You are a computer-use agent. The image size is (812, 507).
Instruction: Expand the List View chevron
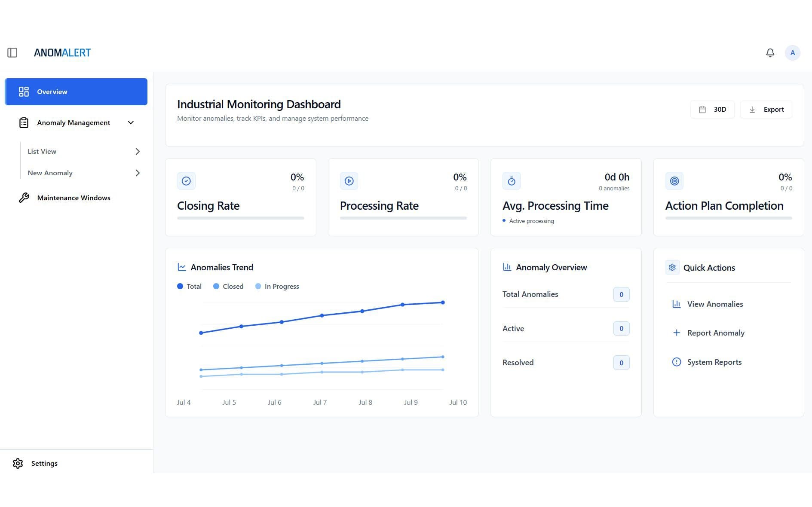tap(138, 151)
